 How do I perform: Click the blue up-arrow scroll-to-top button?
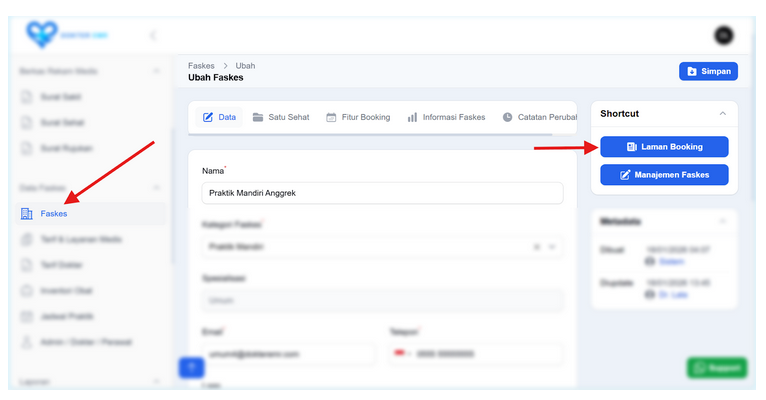click(192, 367)
